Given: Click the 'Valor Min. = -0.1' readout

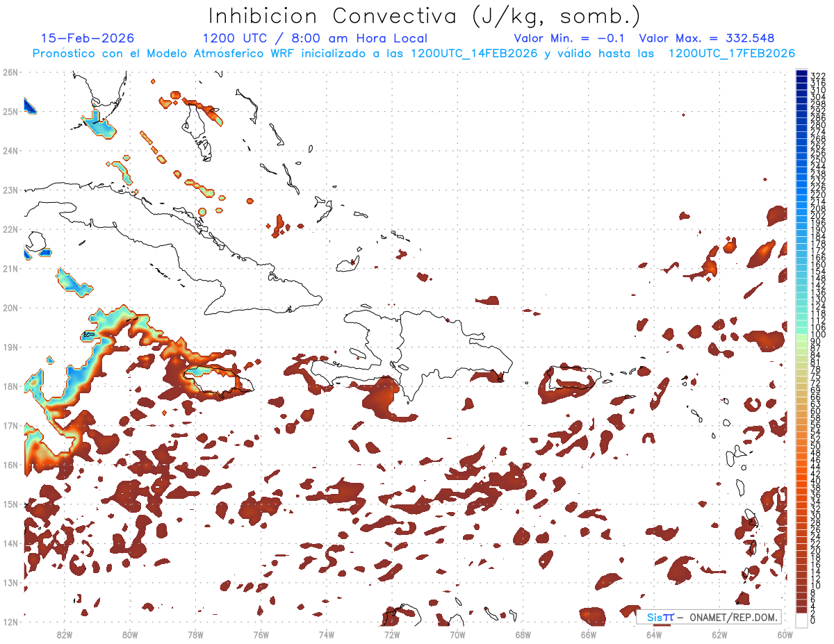Looking at the screenshot, I should (x=570, y=39).
